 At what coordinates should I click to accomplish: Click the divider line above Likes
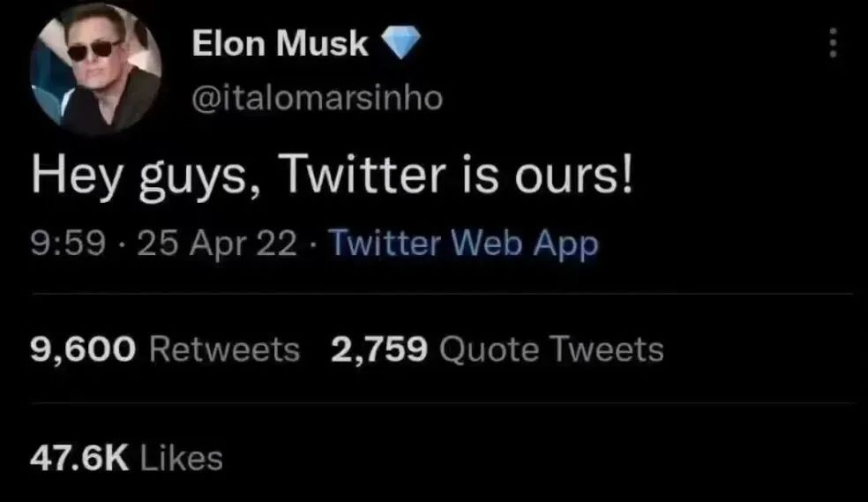pos(441,403)
